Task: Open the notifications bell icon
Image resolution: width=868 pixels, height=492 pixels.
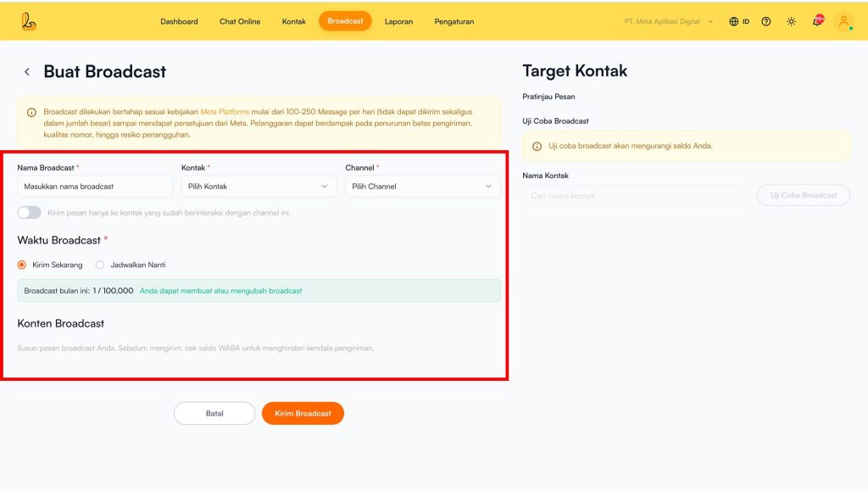Action: 817,21
